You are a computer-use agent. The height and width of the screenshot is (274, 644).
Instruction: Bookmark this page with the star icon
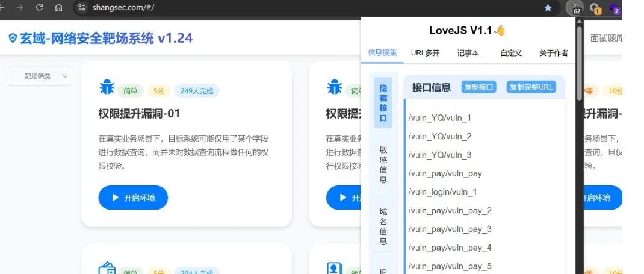point(548,8)
